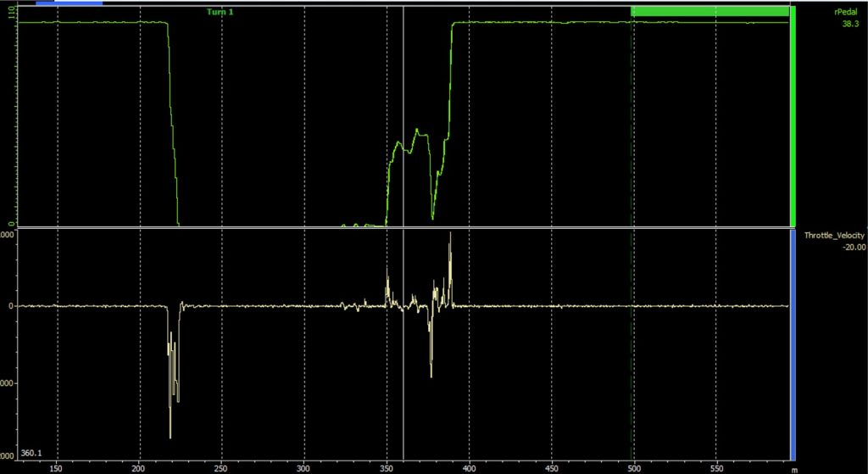Click the 200 distance axis label
Viewport: 868px width, 474px height.
click(x=139, y=466)
